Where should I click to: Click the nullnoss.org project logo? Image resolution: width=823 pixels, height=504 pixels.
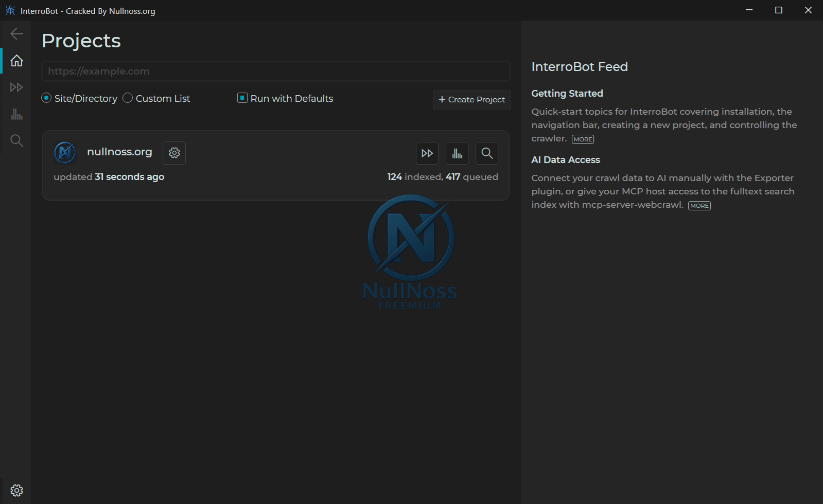pyautogui.click(x=65, y=152)
